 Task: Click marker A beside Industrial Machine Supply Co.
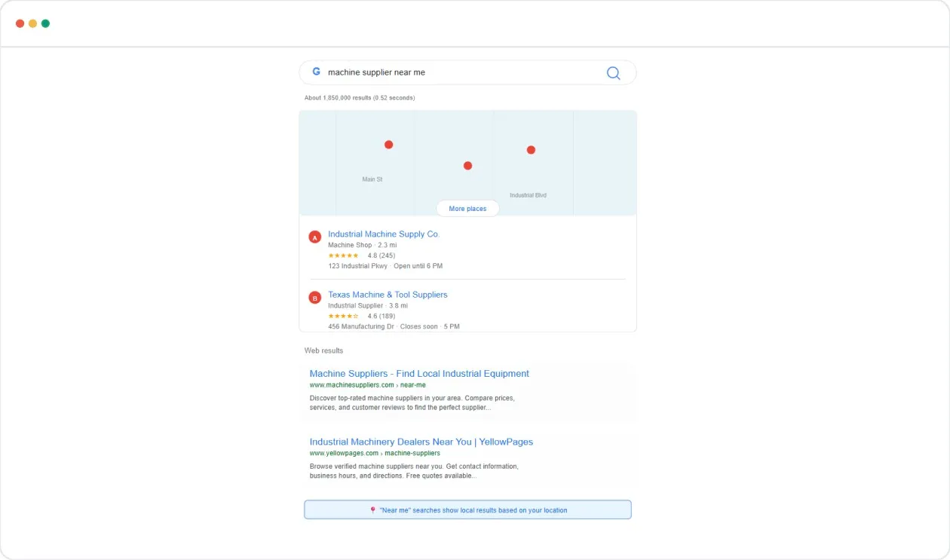(x=314, y=236)
